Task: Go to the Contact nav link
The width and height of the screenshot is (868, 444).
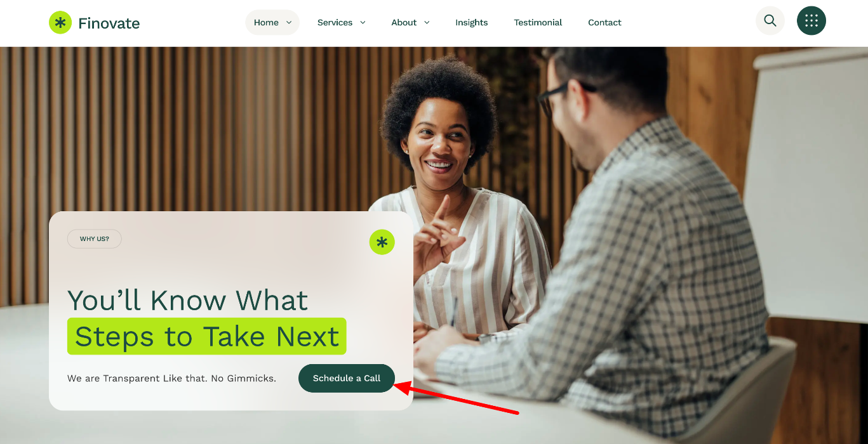Action: tap(604, 22)
